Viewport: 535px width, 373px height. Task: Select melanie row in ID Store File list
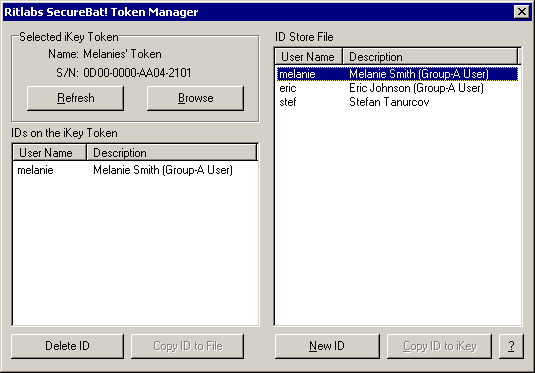[x=397, y=74]
